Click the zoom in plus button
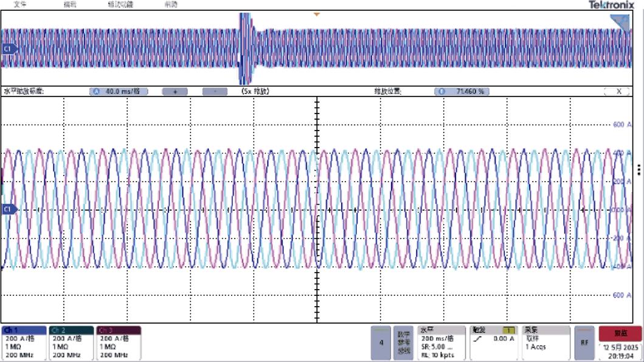Image resolution: width=644 pixels, height=362 pixels. pos(175,92)
